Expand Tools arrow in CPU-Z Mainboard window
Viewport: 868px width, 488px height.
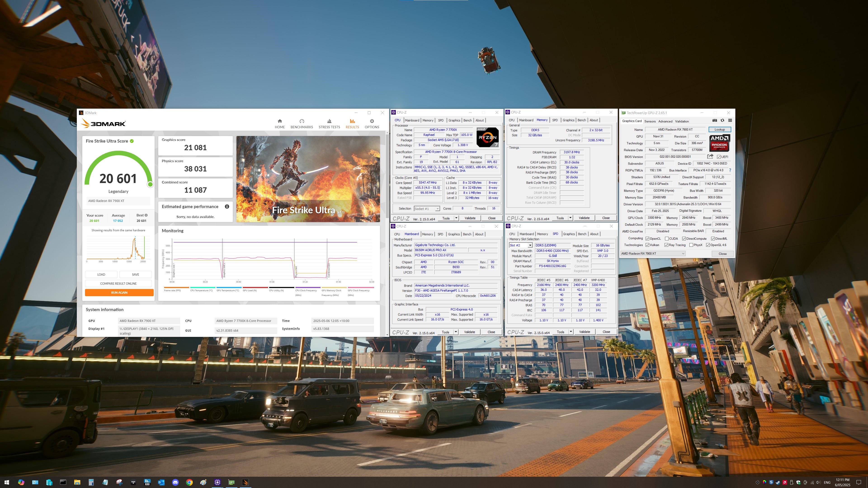click(x=456, y=332)
